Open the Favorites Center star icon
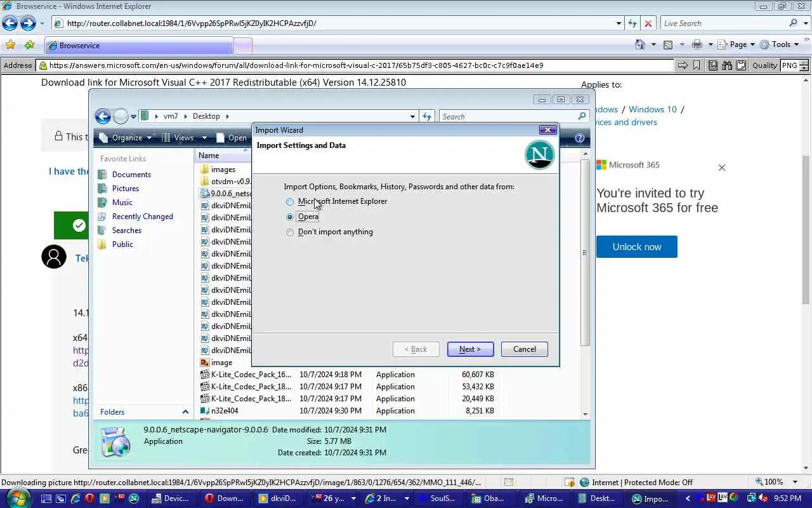The width and height of the screenshot is (812, 508). 10,45
